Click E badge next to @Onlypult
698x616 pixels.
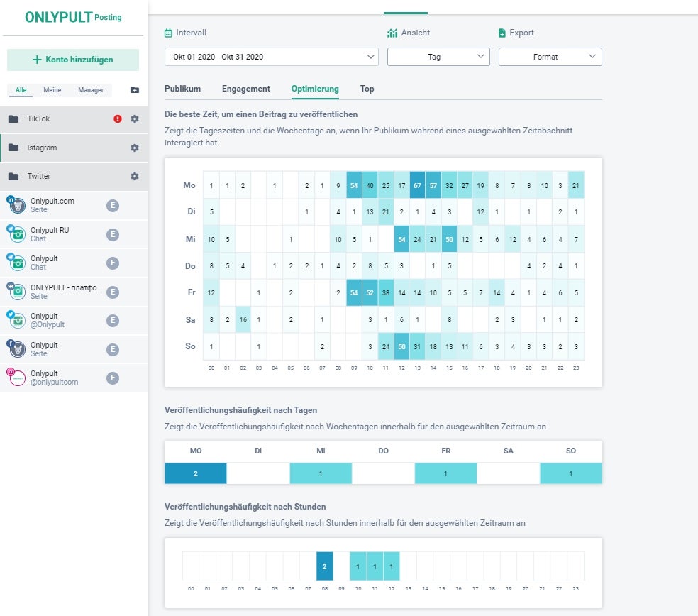113,320
